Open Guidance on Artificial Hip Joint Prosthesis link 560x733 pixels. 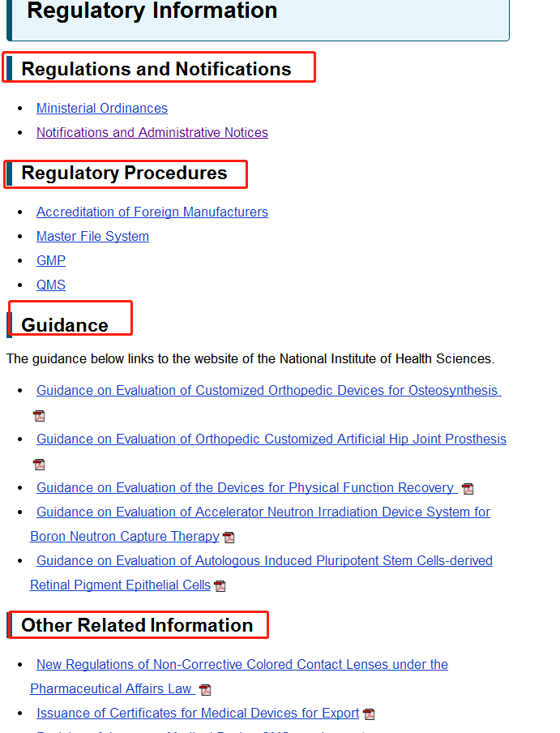271,439
